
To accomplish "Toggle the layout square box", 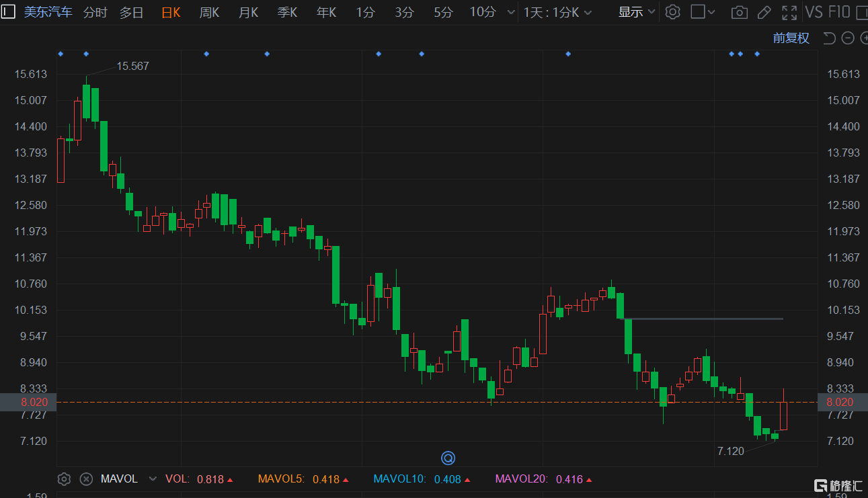I will 698,12.
